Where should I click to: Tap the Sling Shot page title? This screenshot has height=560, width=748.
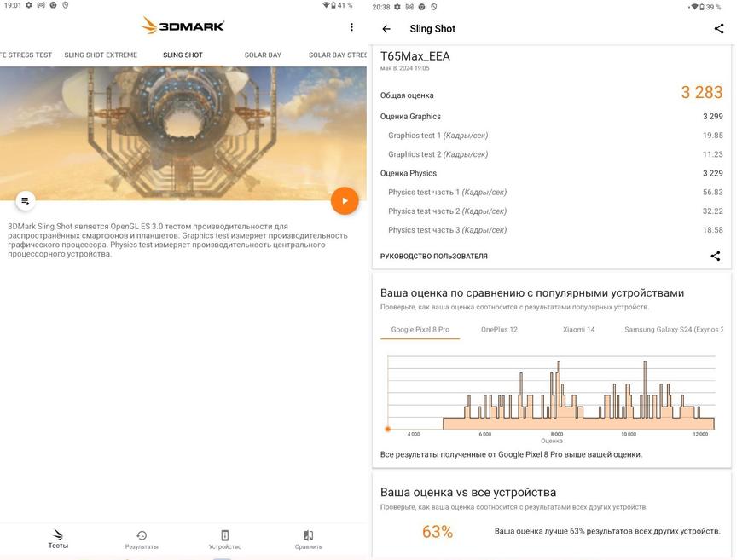point(432,29)
